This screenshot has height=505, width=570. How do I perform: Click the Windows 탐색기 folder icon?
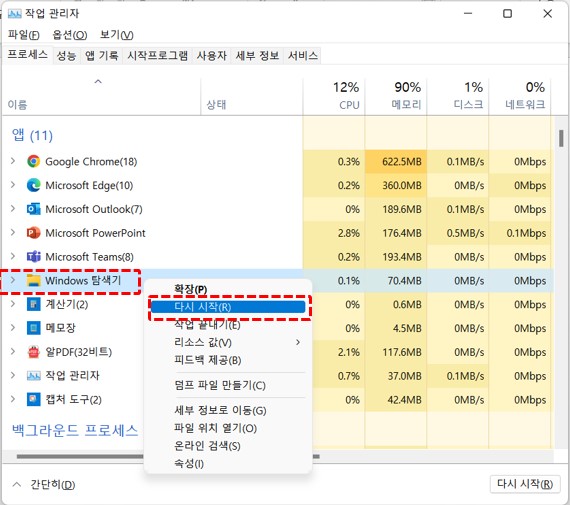33,281
